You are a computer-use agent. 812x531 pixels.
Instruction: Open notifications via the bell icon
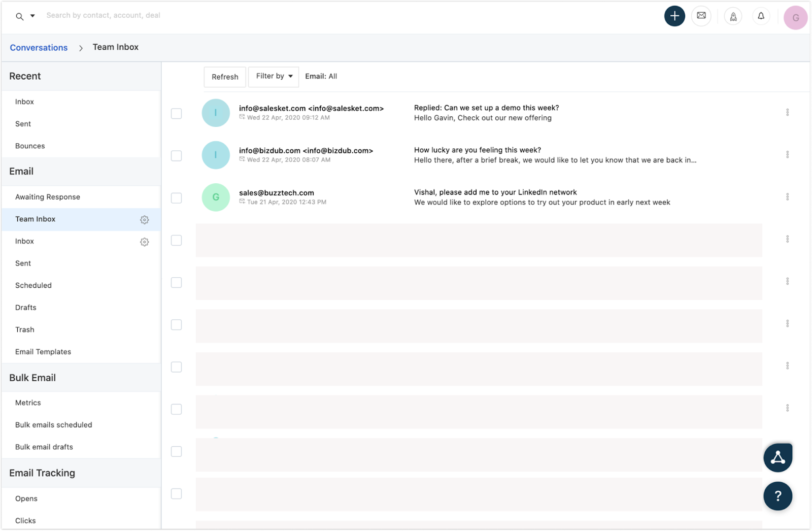tap(761, 16)
